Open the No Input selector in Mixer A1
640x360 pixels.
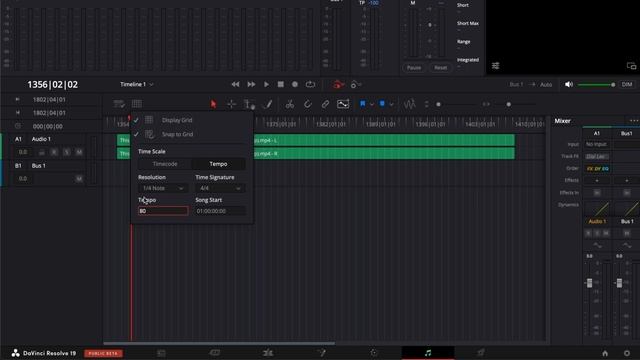pos(597,144)
